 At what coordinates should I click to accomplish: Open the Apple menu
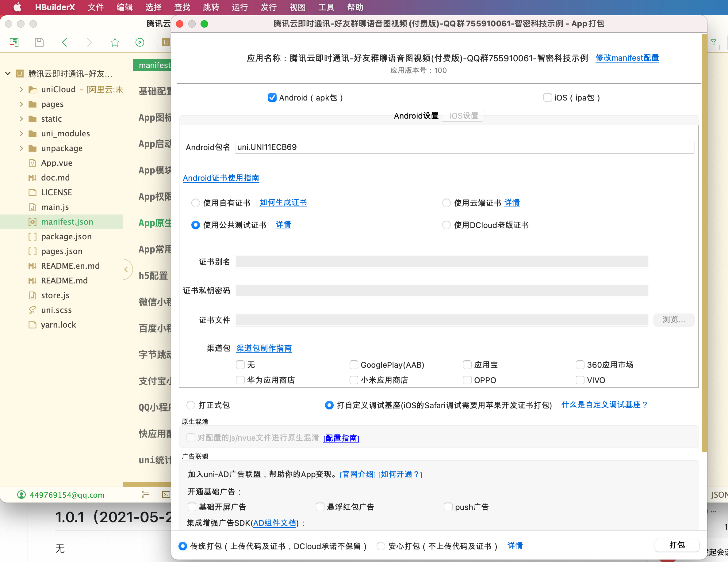pos(17,7)
